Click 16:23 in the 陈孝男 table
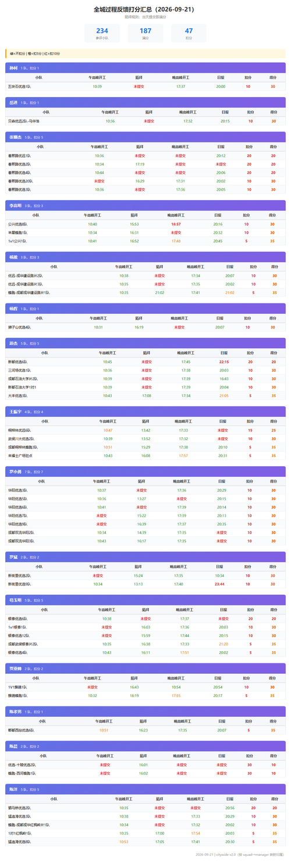The width and height of the screenshot is (291, 868). pos(144,730)
